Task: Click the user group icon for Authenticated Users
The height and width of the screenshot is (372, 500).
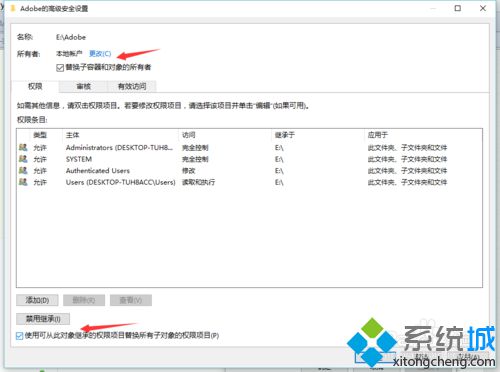Action: coord(23,171)
